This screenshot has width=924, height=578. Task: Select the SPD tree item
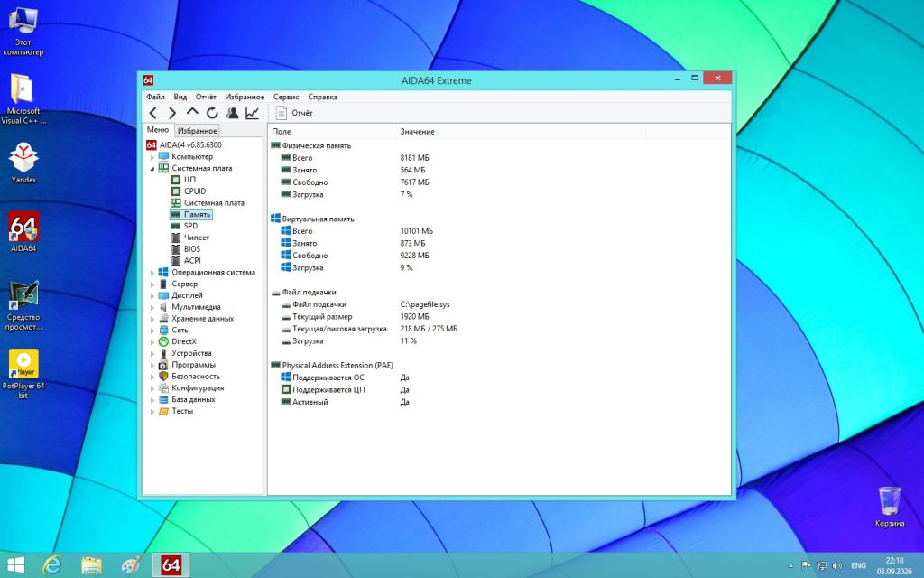[x=190, y=226]
